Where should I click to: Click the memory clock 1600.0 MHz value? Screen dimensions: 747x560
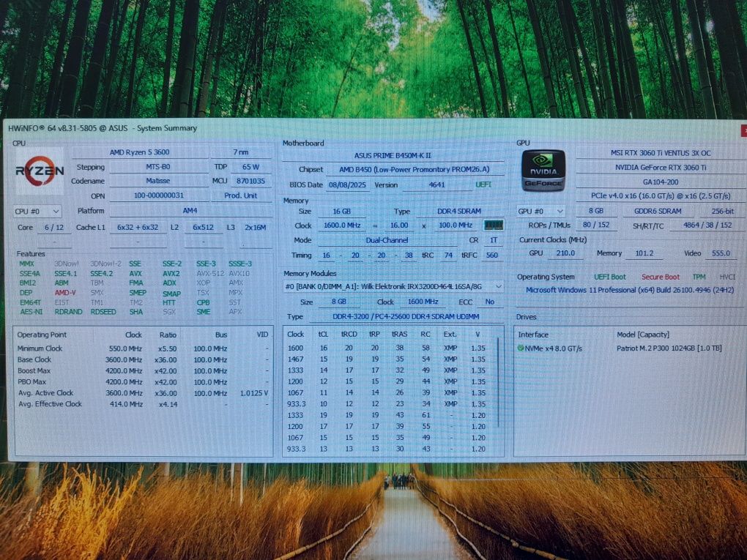coord(341,225)
